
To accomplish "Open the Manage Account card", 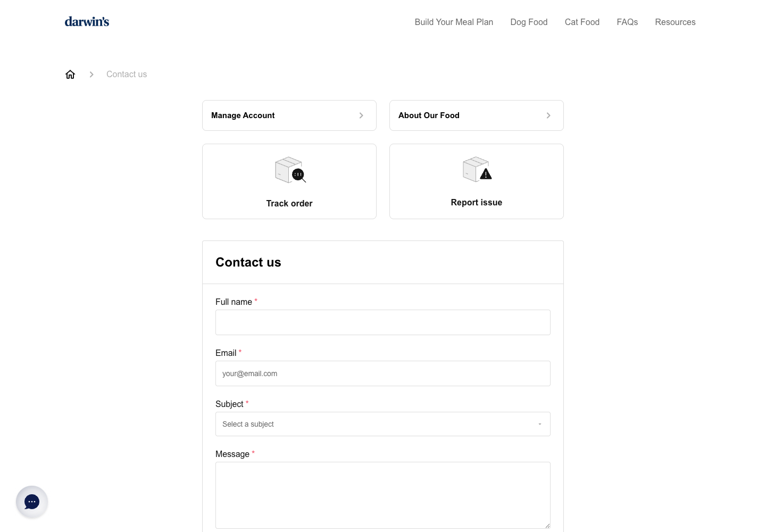I will pyautogui.click(x=289, y=115).
